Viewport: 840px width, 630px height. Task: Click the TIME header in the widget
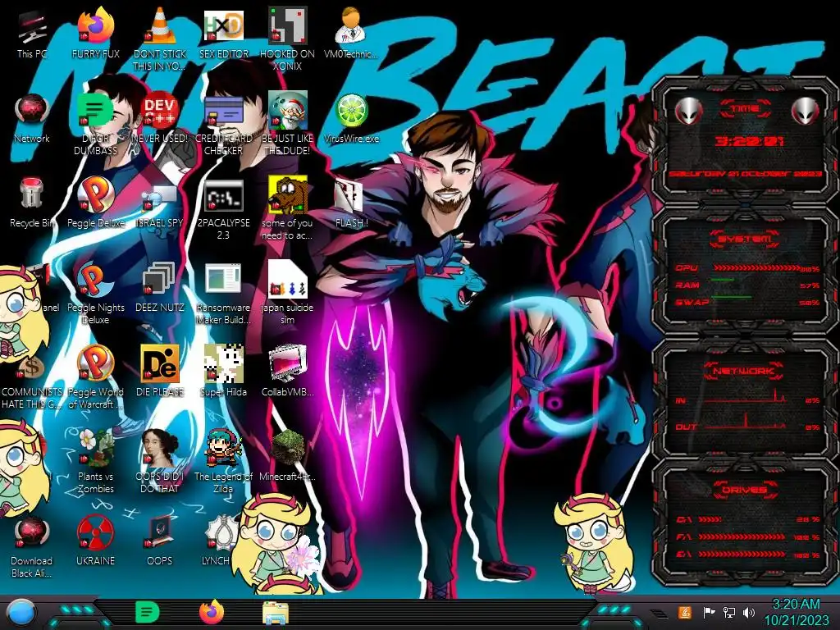pyautogui.click(x=745, y=109)
